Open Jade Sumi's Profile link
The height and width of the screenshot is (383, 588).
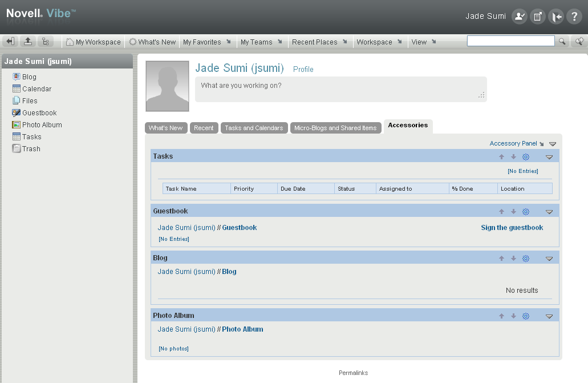point(303,69)
